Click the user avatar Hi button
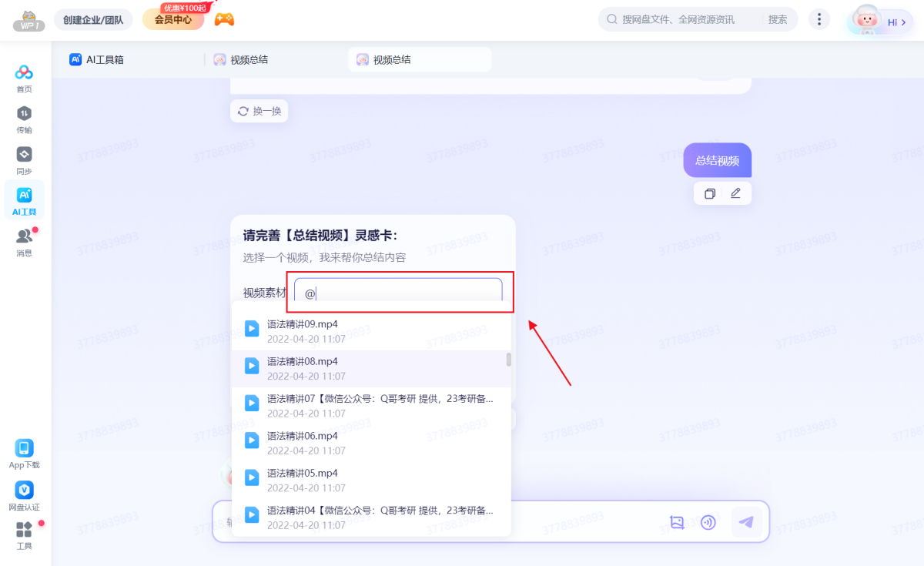 (x=880, y=21)
